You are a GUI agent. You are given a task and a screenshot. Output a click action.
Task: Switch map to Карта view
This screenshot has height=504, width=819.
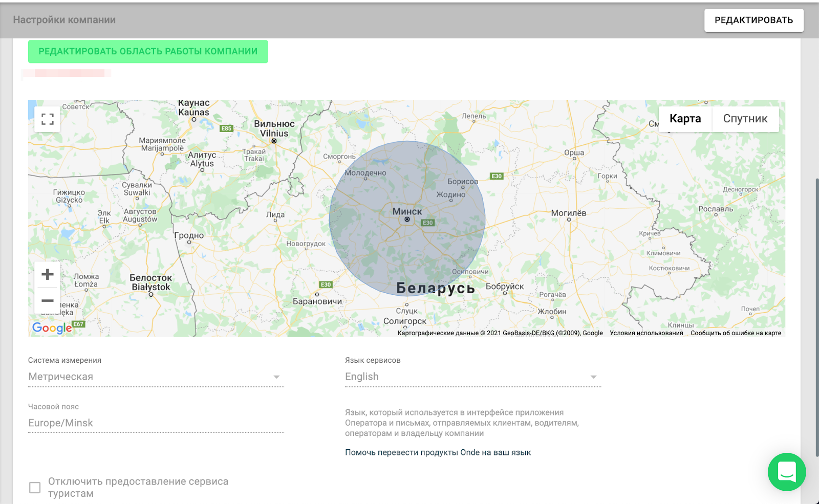[x=685, y=119]
